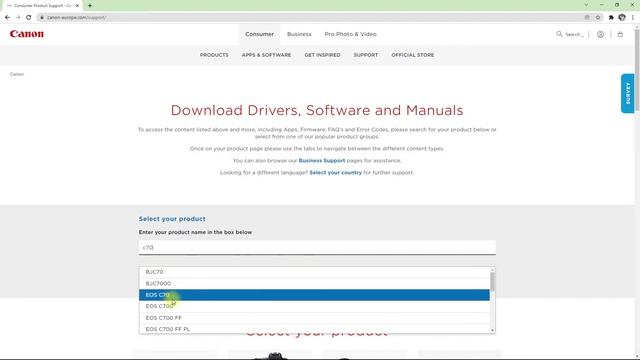Click the suggestion list scroll down arrow
Image resolution: width=640 pixels, height=360 pixels.
point(493,330)
